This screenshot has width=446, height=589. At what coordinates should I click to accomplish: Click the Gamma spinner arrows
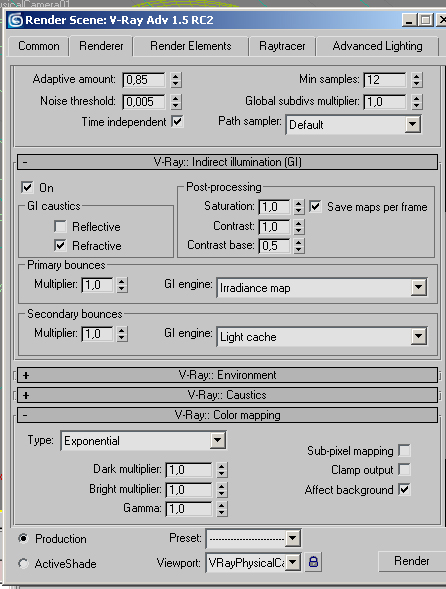click(x=222, y=509)
